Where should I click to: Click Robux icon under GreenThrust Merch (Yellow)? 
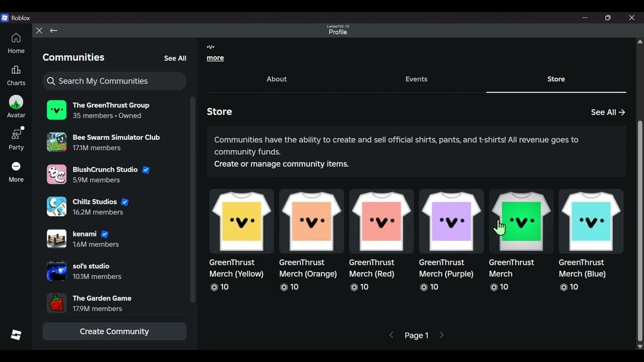214,287
